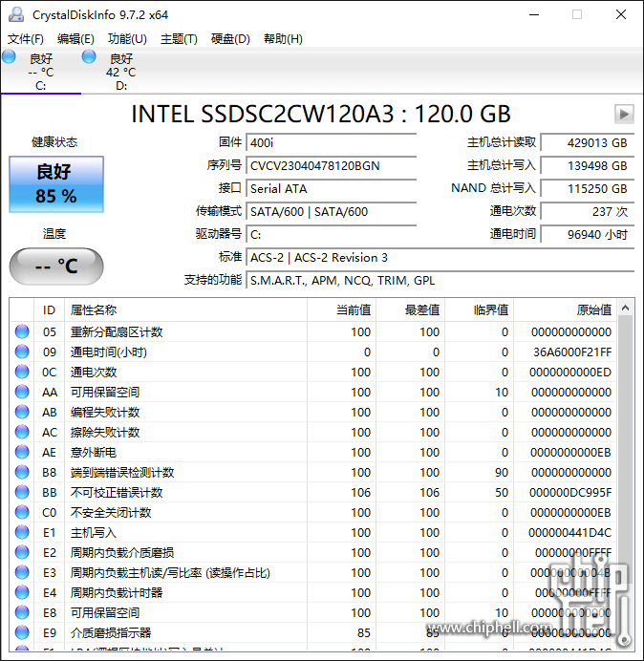Select the D: drive tab at 42 °C
This screenshot has height=661, width=644.
121,72
